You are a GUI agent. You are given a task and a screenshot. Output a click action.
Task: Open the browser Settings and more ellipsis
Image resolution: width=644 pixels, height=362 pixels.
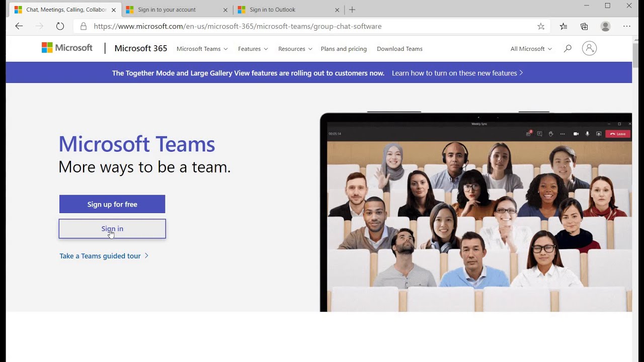627,26
